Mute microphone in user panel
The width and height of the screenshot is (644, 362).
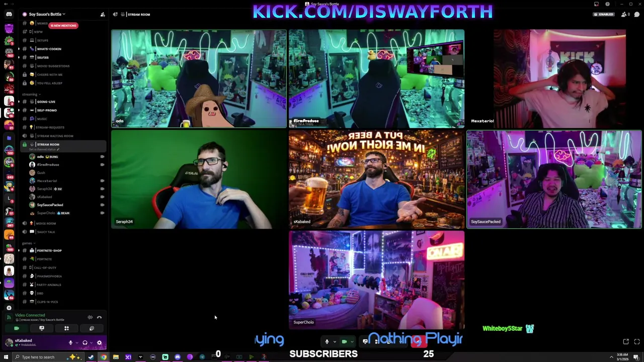(x=70, y=343)
